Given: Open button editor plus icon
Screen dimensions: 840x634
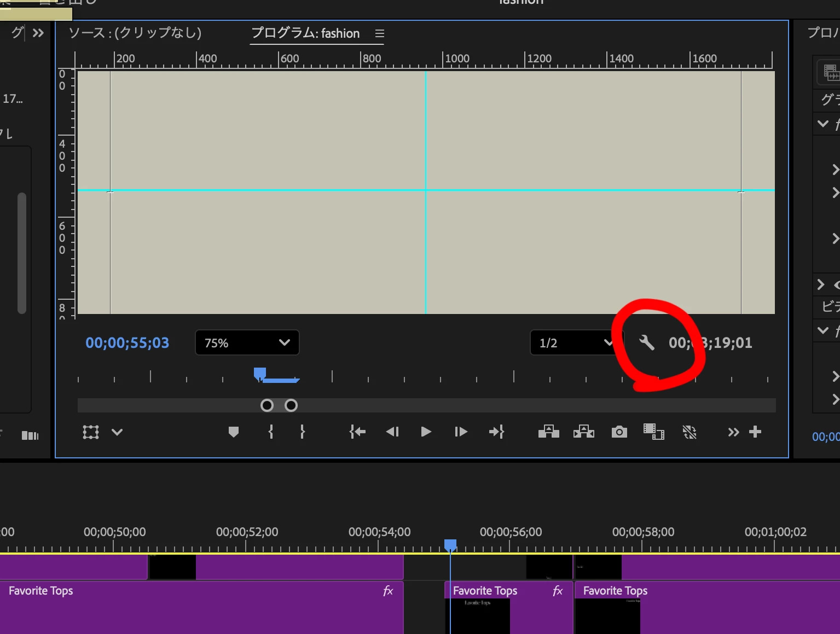Looking at the screenshot, I should 755,432.
